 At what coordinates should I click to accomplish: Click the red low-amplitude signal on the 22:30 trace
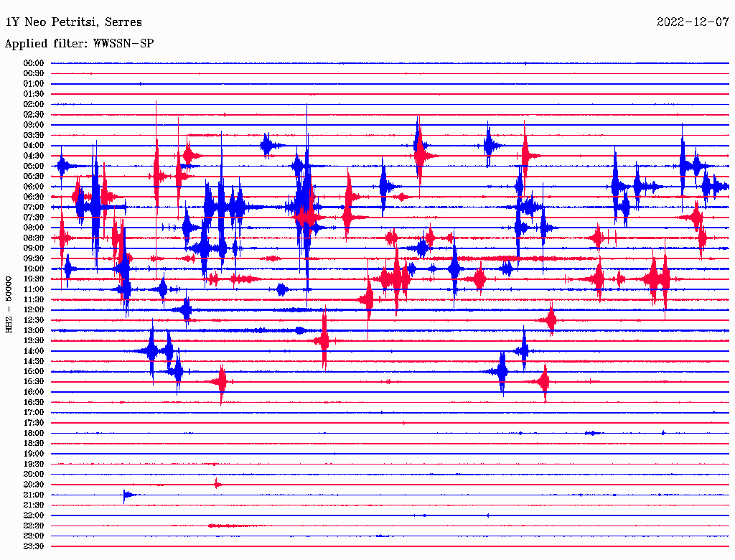pos(224,526)
